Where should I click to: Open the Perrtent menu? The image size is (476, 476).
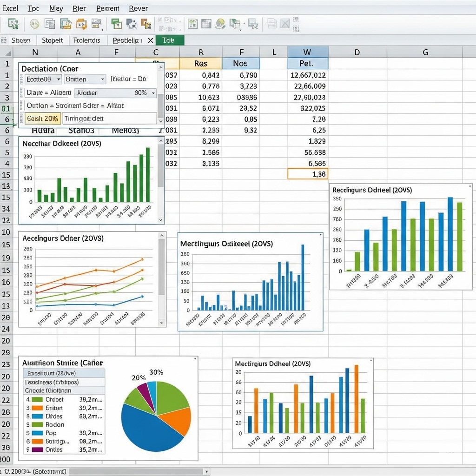108,8
